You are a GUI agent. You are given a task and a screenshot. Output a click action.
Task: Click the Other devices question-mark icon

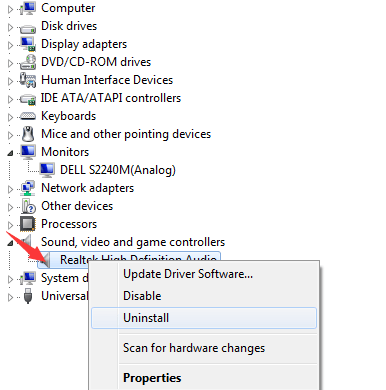pyautogui.click(x=28, y=206)
